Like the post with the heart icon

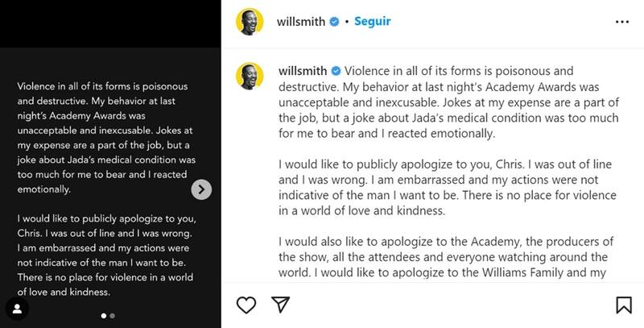click(x=246, y=305)
